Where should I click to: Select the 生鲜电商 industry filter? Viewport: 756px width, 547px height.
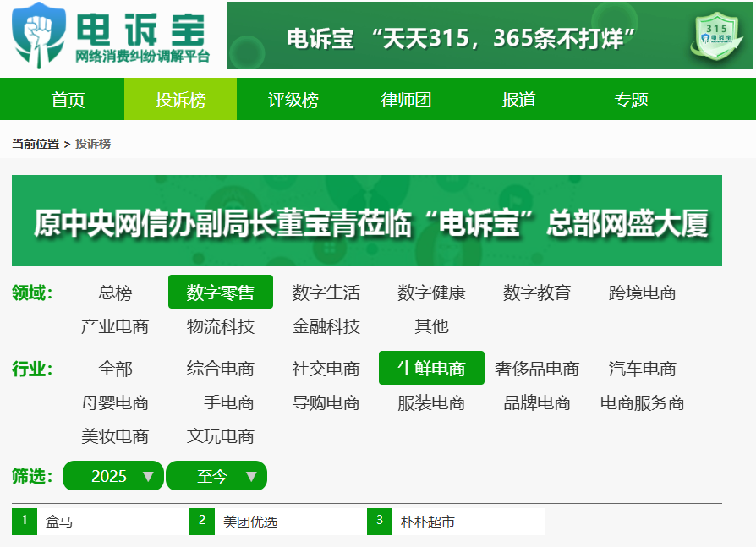[431, 369]
